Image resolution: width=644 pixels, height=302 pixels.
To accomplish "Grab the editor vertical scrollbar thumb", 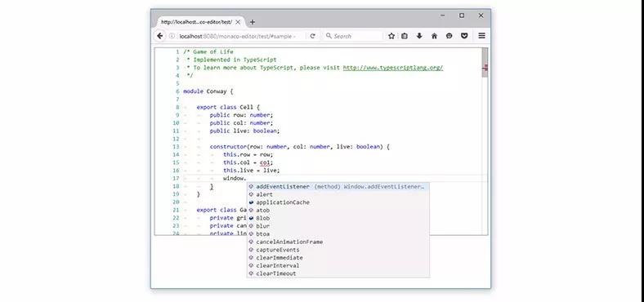I will (485, 62).
